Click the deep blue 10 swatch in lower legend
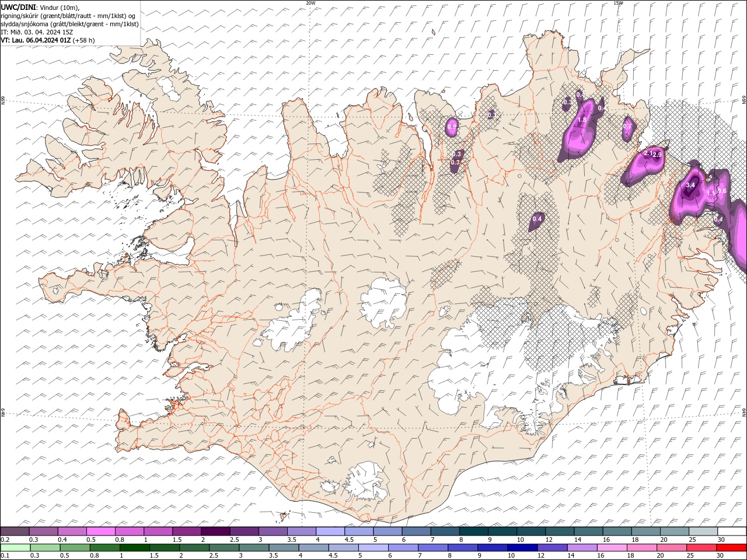 522,548
